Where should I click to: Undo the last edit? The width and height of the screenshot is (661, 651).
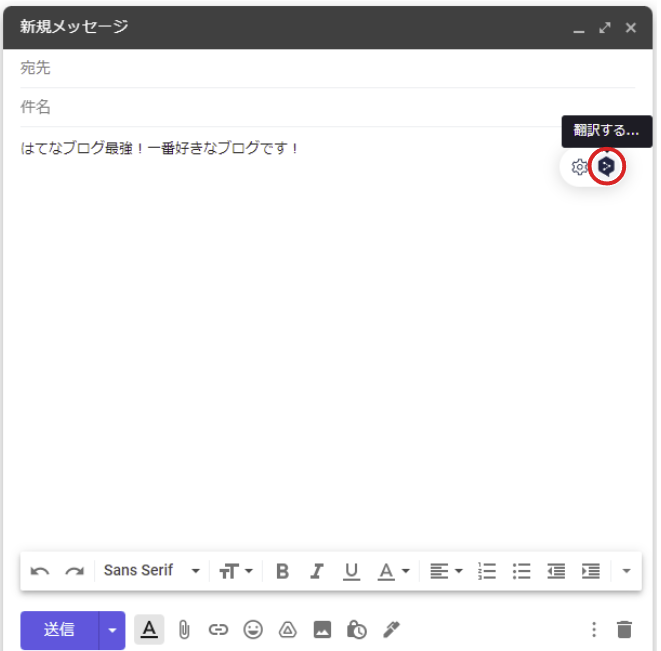coord(40,571)
